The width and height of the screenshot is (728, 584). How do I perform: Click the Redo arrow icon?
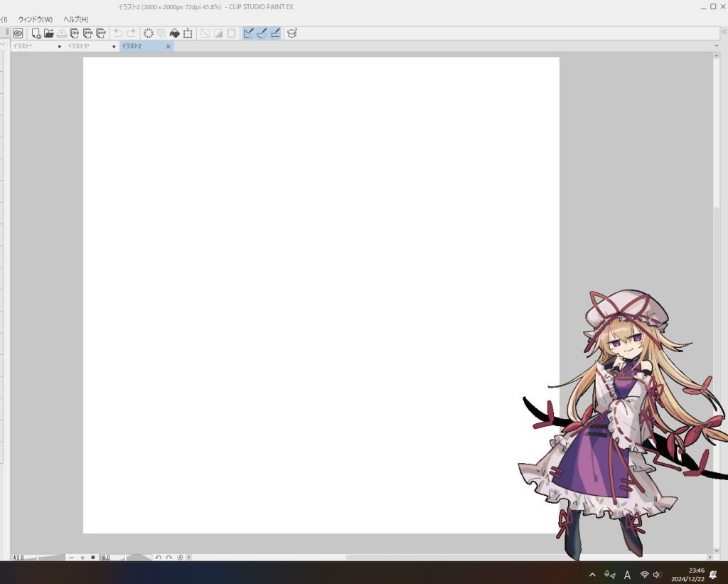pyautogui.click(x=131, y=33)
